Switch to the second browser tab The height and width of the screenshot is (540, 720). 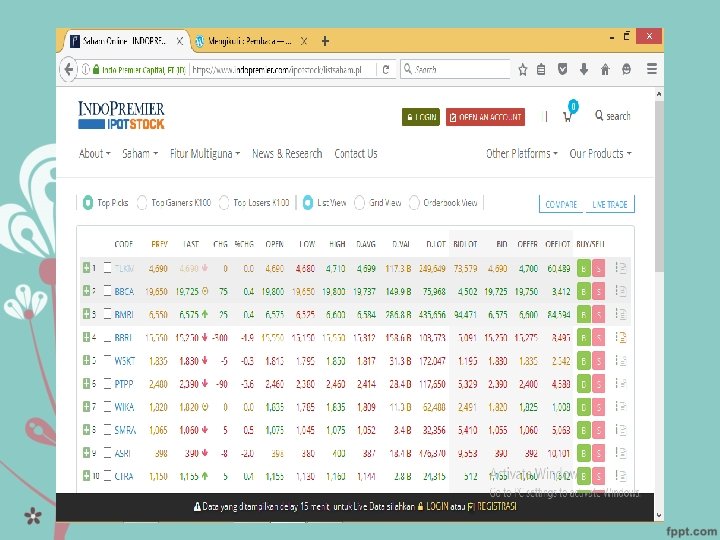250,41
